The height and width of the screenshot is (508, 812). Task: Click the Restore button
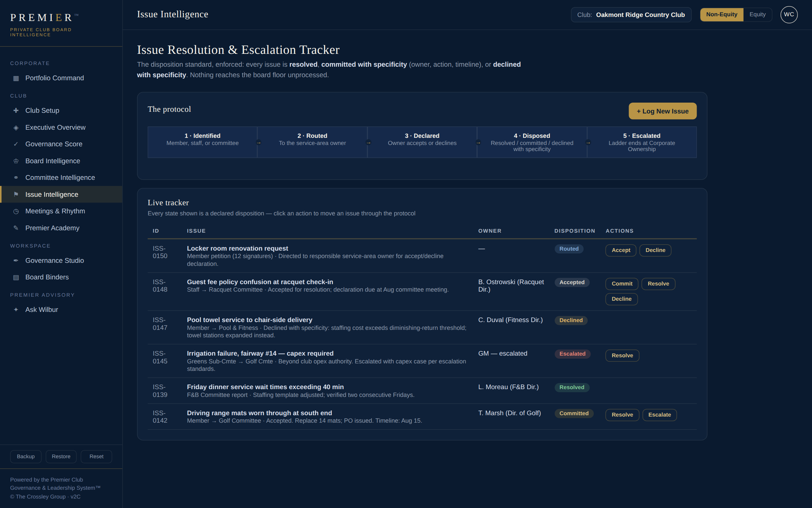[x=61, y=457]
